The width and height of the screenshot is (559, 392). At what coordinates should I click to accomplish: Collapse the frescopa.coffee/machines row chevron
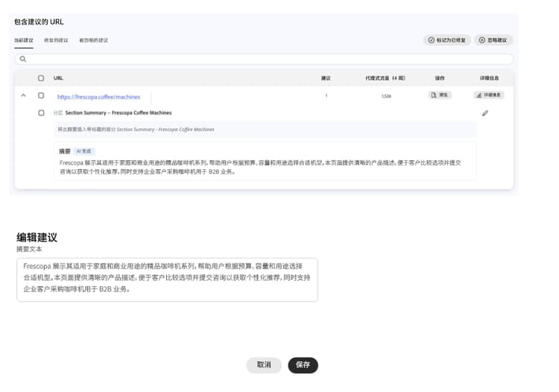pos(23,95)
